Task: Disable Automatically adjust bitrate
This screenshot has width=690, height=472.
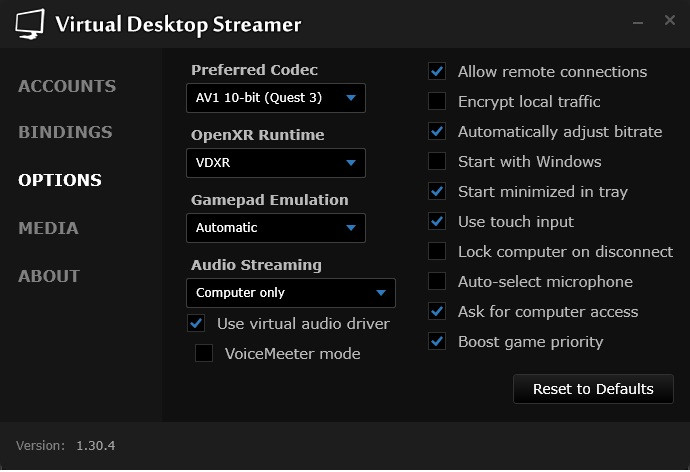Action: pos(437,131)
